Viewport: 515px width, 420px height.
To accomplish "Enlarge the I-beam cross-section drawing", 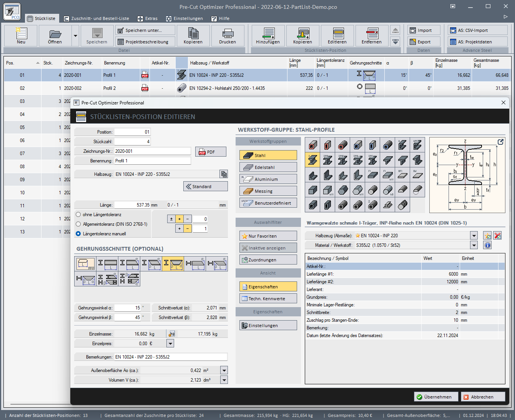I will pyautogui.click(x=500, y=142).
